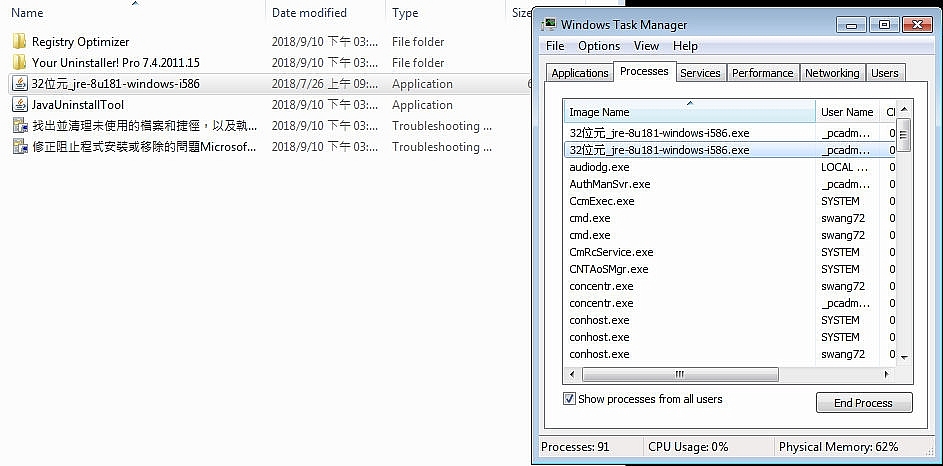The image size is (943, 466).
Task: Click the End Process button
Action: click(x=864, y=403)
